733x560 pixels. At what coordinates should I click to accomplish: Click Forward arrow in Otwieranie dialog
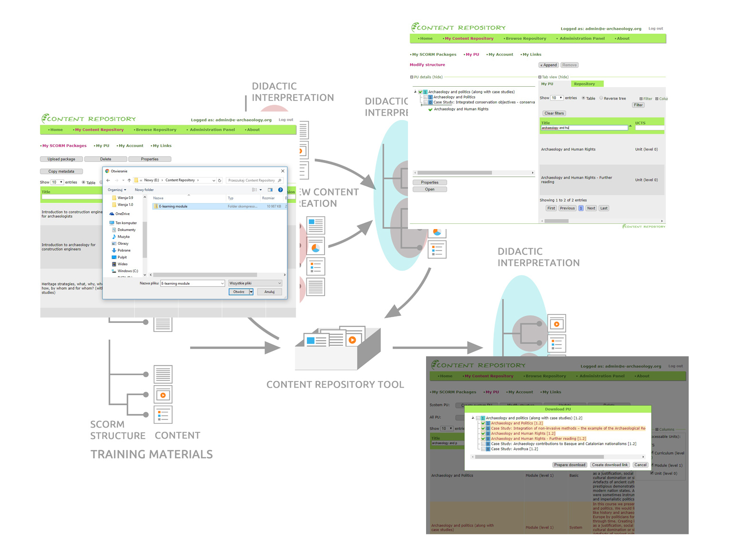point(116,180)
